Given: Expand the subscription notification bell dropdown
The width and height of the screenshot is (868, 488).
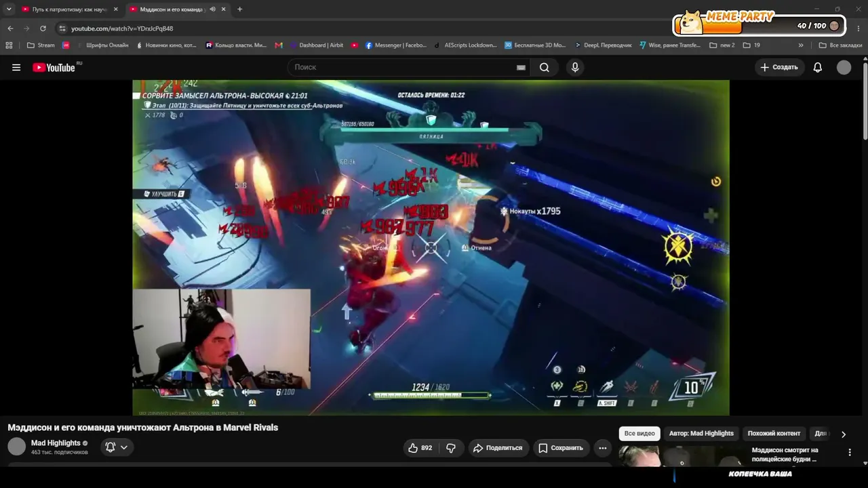Looking at the screenshot, I should pyautogui.click(x=117, y=447).
